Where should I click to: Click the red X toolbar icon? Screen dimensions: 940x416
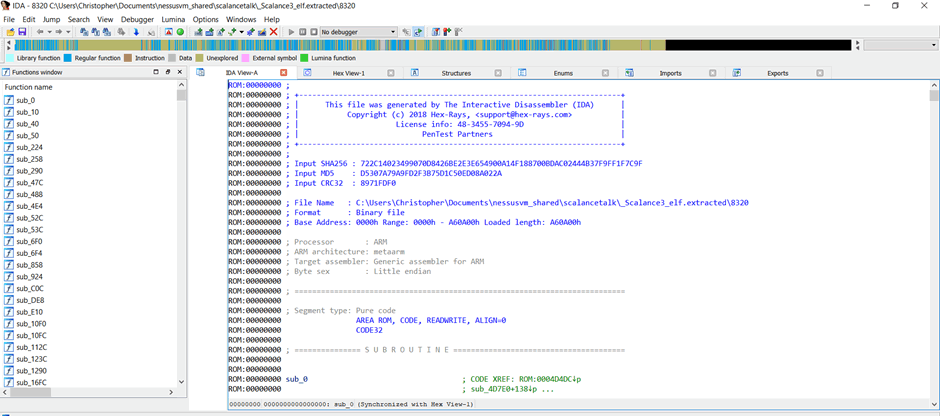[273, 32]
